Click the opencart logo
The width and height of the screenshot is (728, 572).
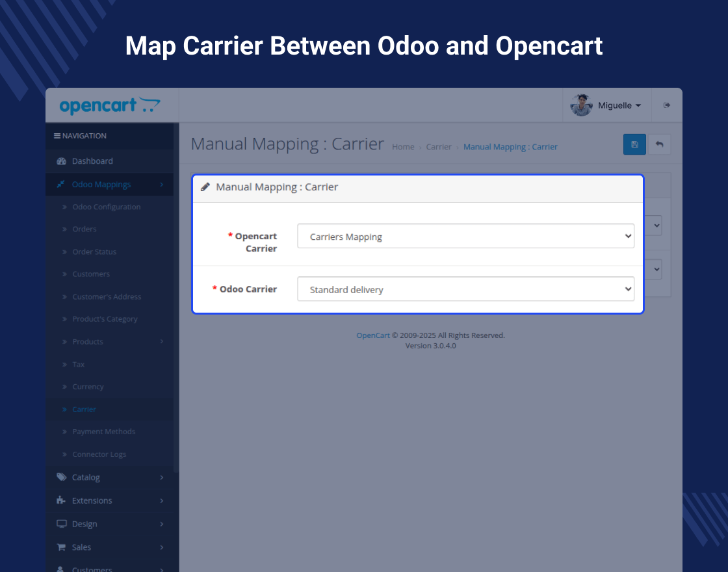pos(110,105)
